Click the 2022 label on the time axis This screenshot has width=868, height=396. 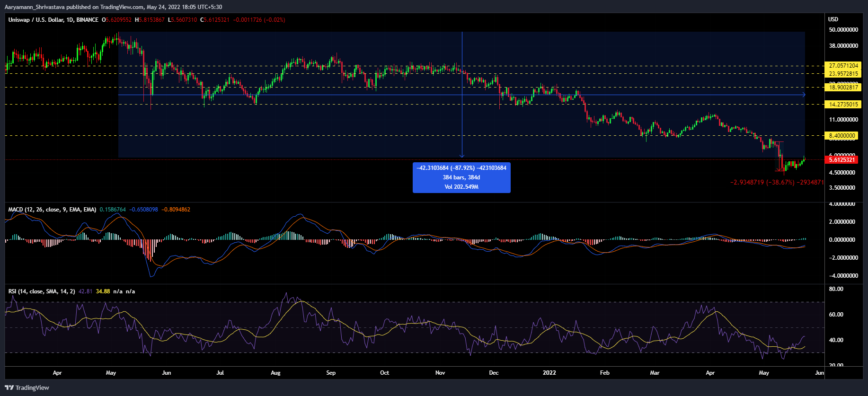tap(549, 373)
